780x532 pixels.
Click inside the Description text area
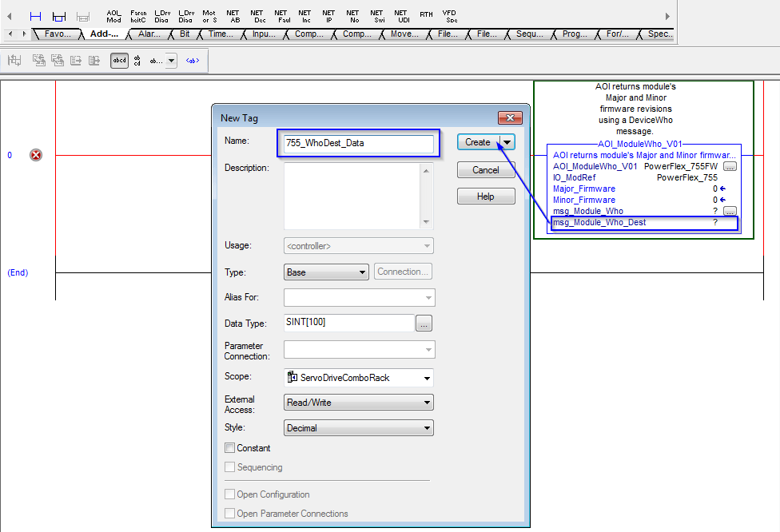pyautogui.click(x=352, y=197)
